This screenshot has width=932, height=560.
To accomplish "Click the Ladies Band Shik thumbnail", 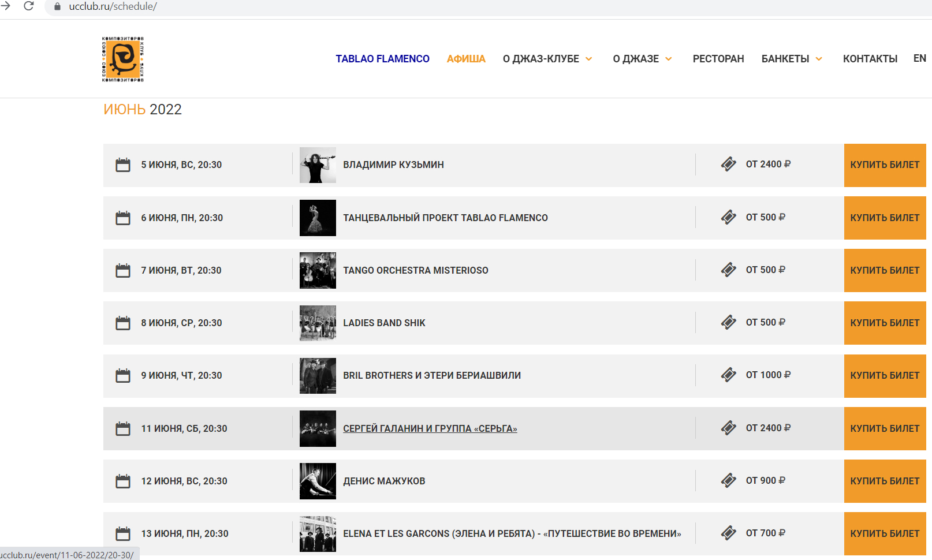I will tap(318, 323).
